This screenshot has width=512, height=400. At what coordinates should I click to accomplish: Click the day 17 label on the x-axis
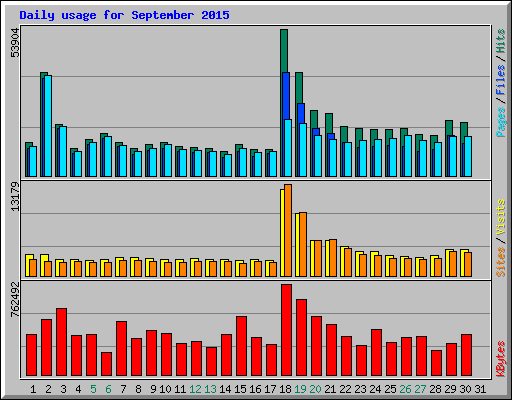click(x=270, y=389)
